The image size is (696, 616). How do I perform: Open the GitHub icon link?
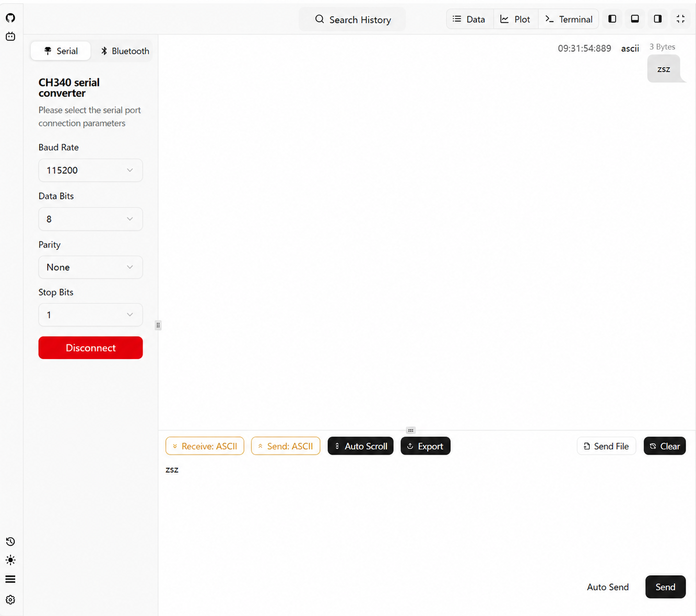point(10,18)
